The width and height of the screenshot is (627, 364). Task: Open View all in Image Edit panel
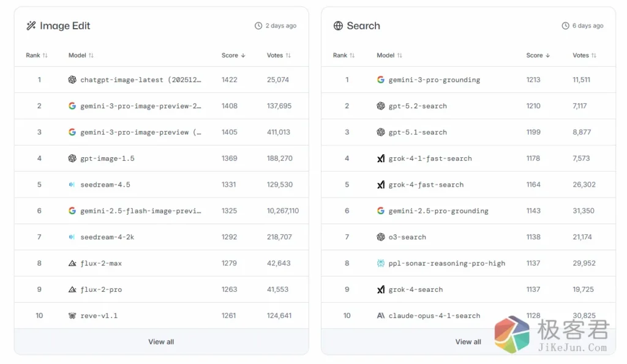click(161, 342)
